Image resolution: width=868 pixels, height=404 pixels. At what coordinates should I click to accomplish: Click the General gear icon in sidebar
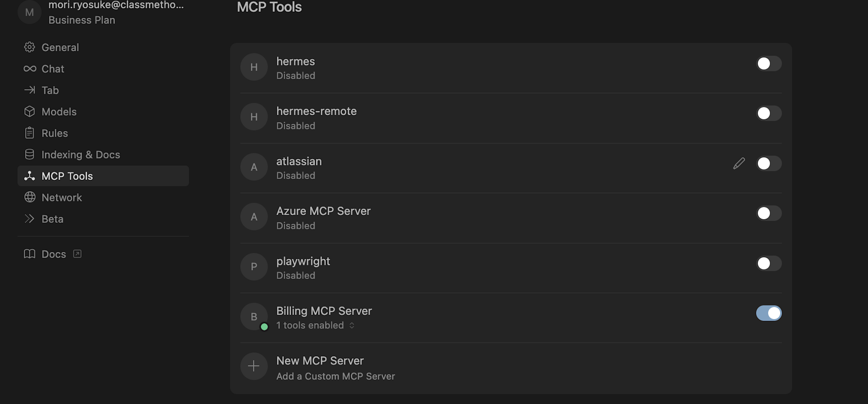pyautogui.click(x=30, y=47)
